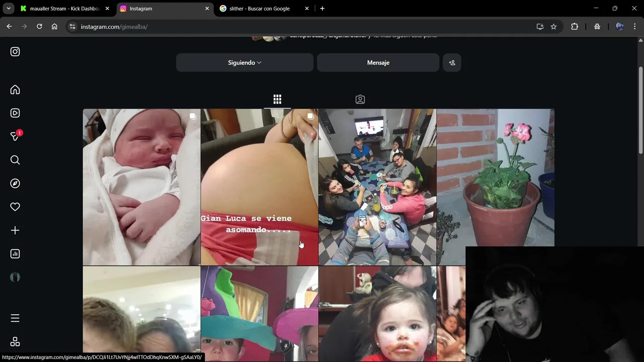Open a new browser tab
The image size is (644, 362).
pyautogui.click(x=322, y=9)
